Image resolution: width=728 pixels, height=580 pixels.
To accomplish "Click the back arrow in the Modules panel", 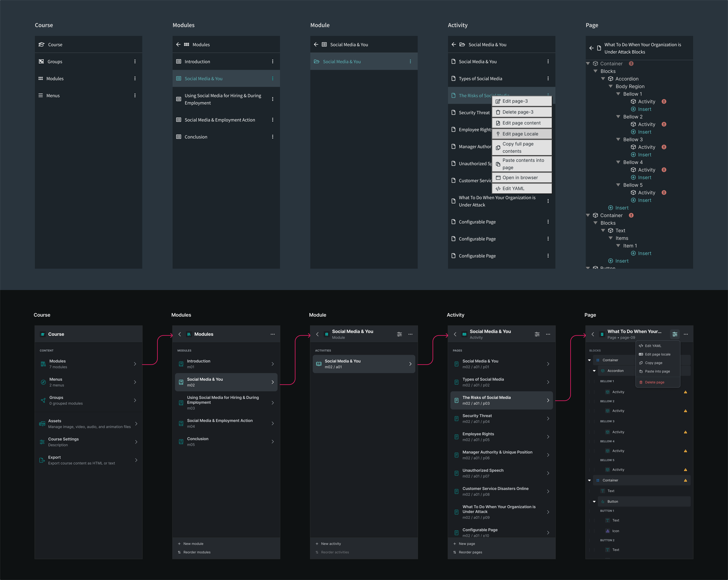I will (x=178, y=44).
